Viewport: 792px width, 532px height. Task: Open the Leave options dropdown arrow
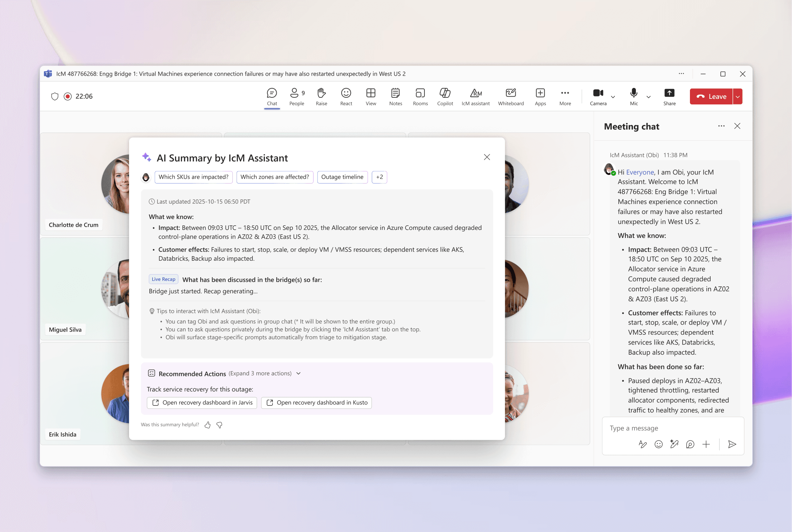click(x=738, y=97)
